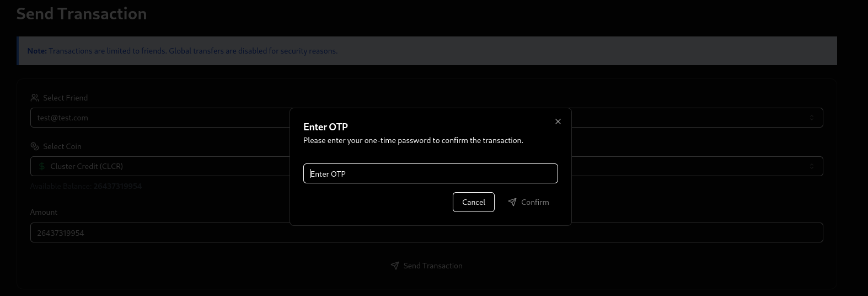Click the Available Balance value 26437319954
The width and height of the screenshot is (868, 296).
(117, 186)
